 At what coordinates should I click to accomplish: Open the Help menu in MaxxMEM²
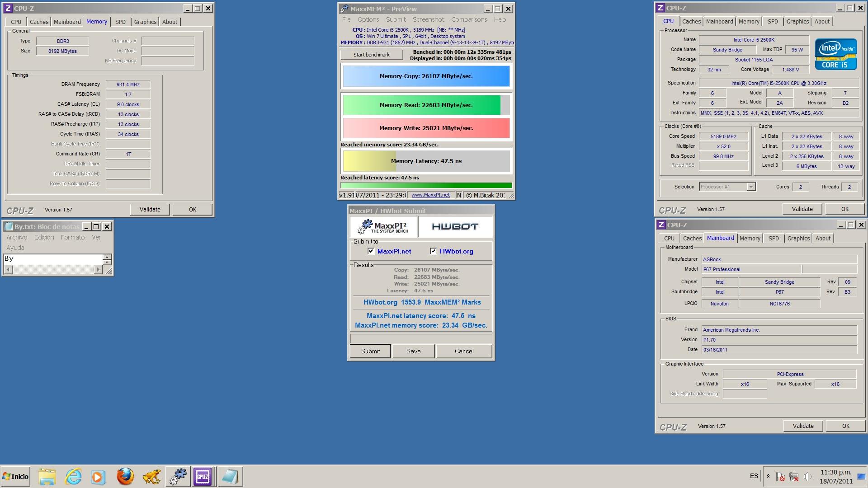pyautogui.click(x=500, y=19)
